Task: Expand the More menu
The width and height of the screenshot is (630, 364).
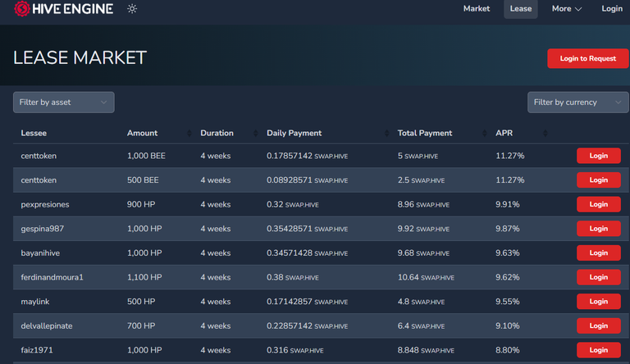Action: point(567,9)
